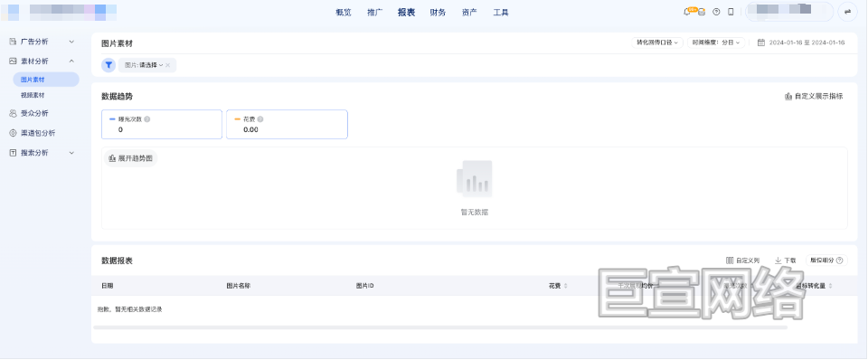Select the 曝光次数 metric card
This screenshot has height=360, width=868.
tap(162, 124)
